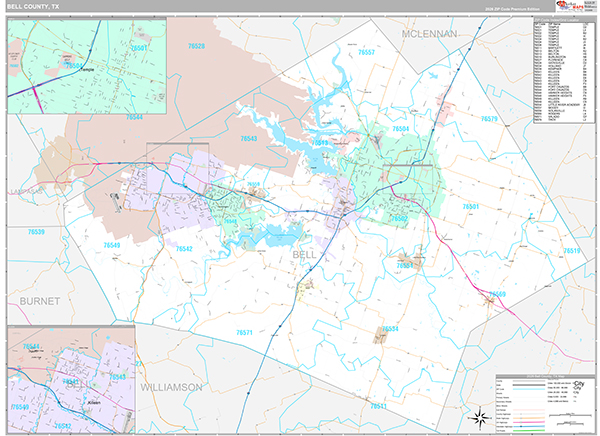Screen dimensions: 600x436
Task: Click the Temple city label in the upper inset
Action: (86, 70)
